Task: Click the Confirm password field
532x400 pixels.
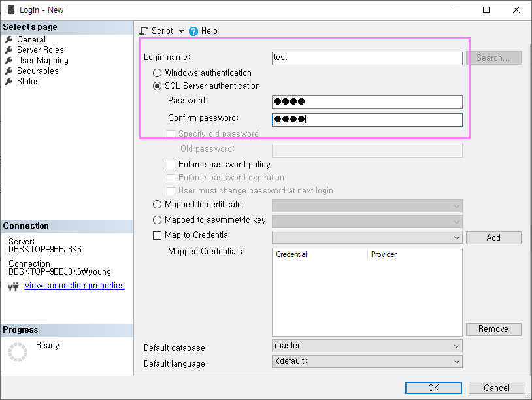Action: click(367, 120)
